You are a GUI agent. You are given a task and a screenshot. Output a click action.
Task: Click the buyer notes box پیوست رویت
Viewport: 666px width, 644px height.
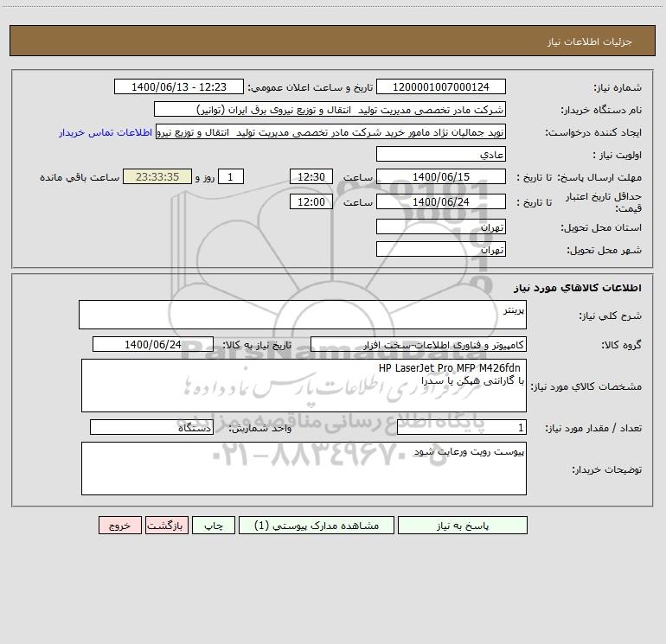[304, 469]
